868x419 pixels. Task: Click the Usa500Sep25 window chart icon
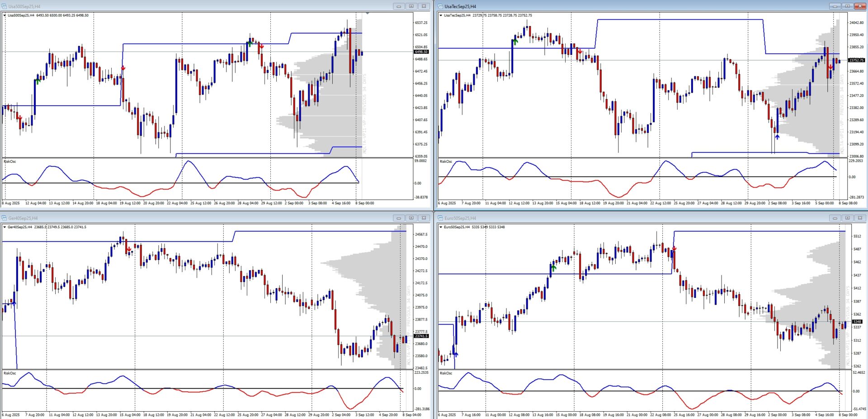4,6
